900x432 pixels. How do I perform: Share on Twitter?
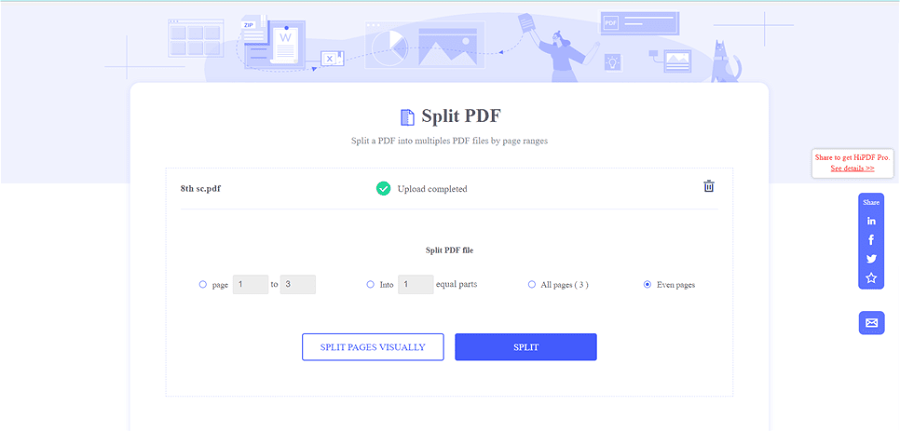pyautogui.click(x=871, y=259)
